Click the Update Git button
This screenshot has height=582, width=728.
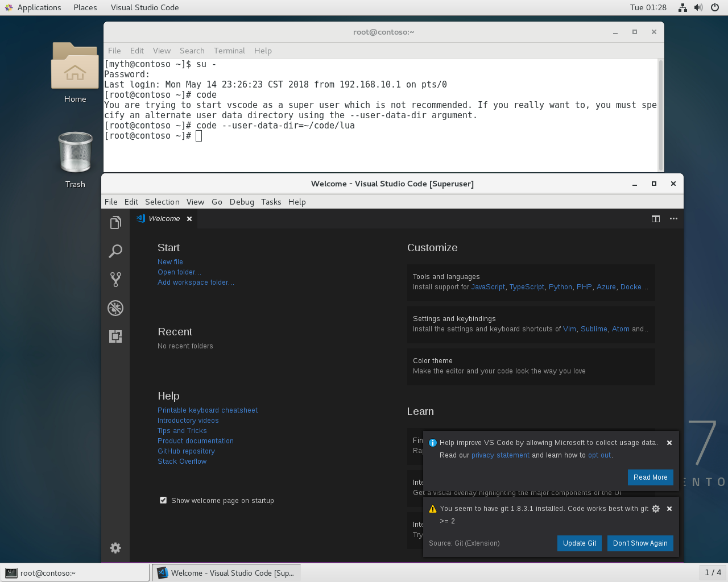(580, 543)
